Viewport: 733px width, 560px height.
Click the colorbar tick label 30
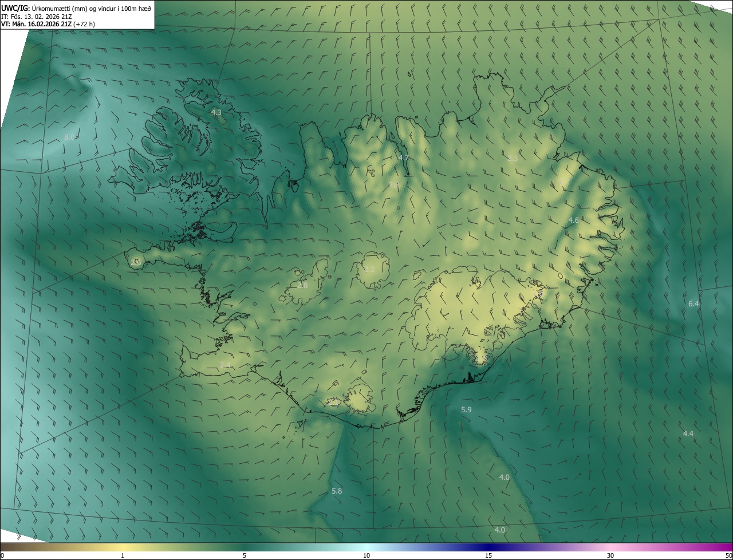click(x=610, y=555)
